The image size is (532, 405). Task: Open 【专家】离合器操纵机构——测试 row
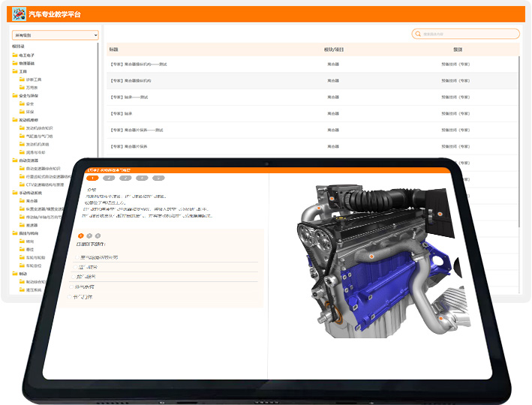[312, 64]
